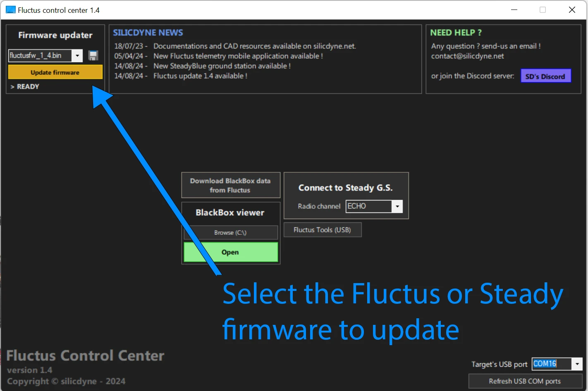Click the Update firmware button
This screenshot has height=391, width=588.
(x=55, y=72)
